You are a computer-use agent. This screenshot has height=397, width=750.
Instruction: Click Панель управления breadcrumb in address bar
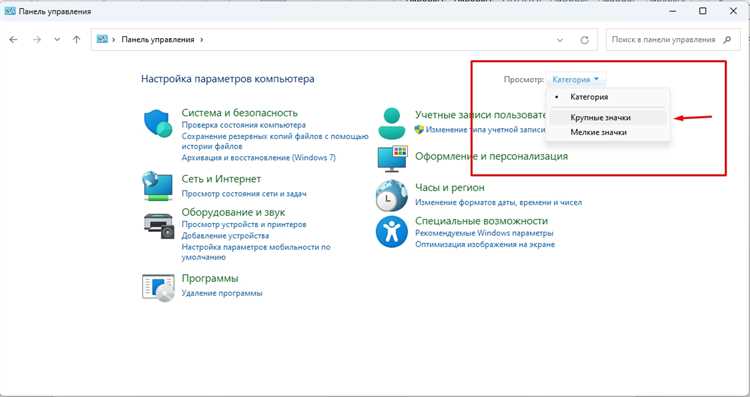pos(158,40)
